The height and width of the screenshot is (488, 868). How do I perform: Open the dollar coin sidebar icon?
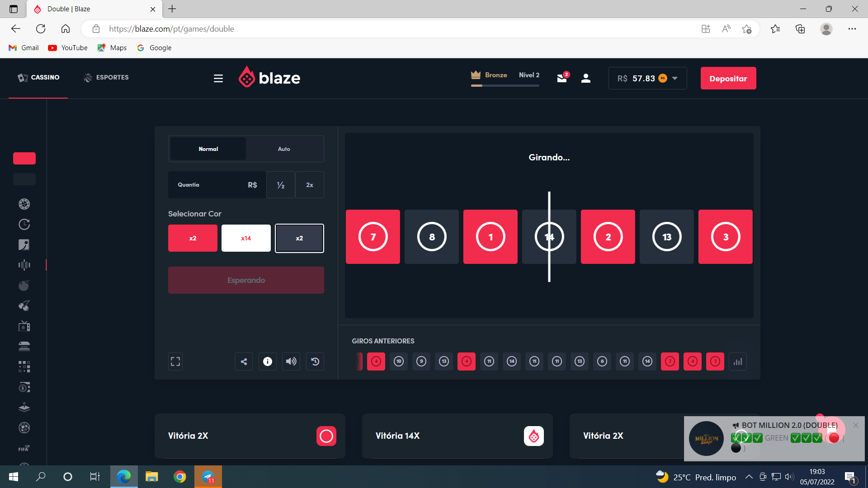click(x=24, y=387)
